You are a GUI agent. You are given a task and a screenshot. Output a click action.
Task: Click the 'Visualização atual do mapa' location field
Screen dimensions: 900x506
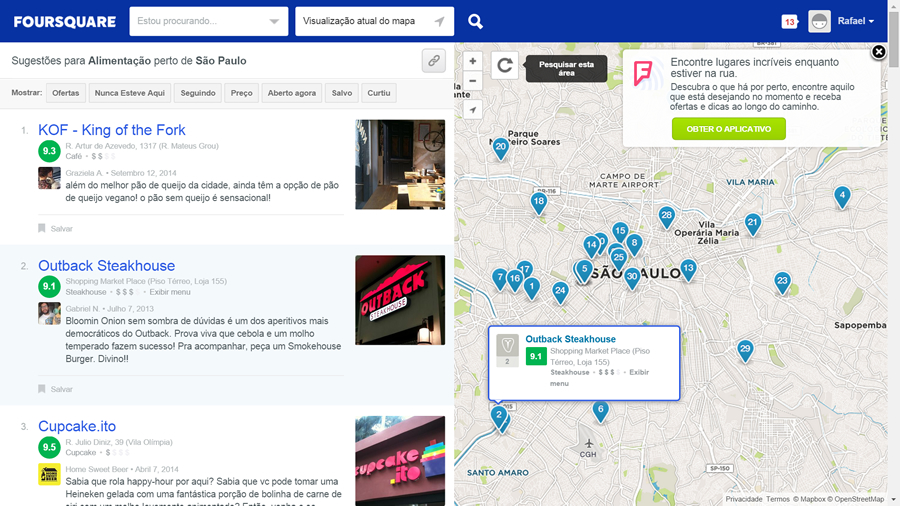(x=374, y=21)
